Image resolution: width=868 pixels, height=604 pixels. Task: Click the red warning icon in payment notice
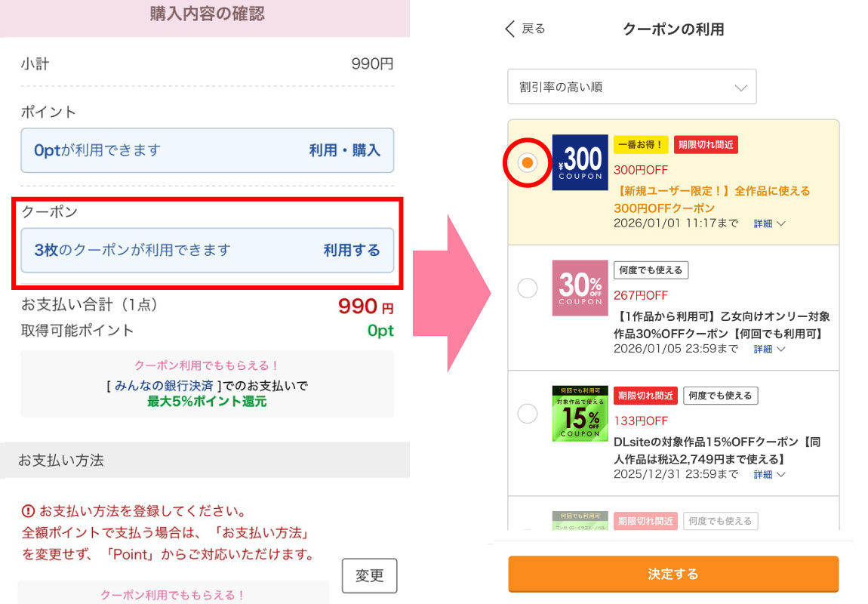coord(28,510)
